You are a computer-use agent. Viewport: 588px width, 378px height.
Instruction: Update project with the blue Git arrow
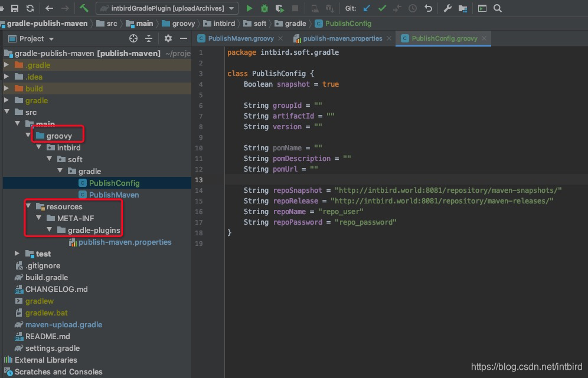pyautogui.click(x=367, y=8)
